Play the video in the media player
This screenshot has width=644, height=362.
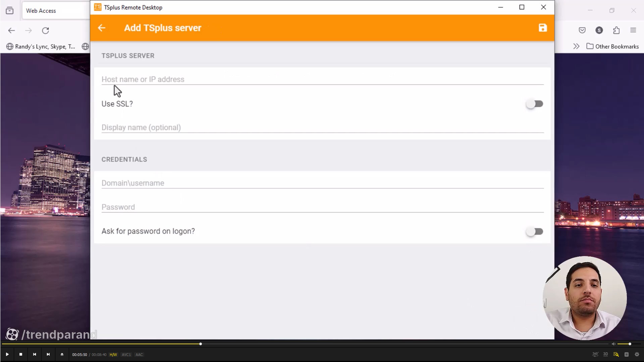click(x=7, y=354)
